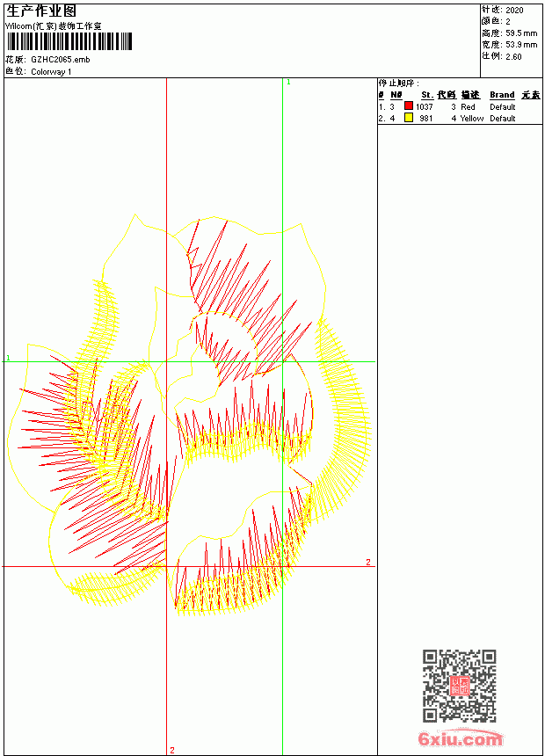545x756 pixels.
Task: Click the Colorway 1 label
Action: click(51, 72)
